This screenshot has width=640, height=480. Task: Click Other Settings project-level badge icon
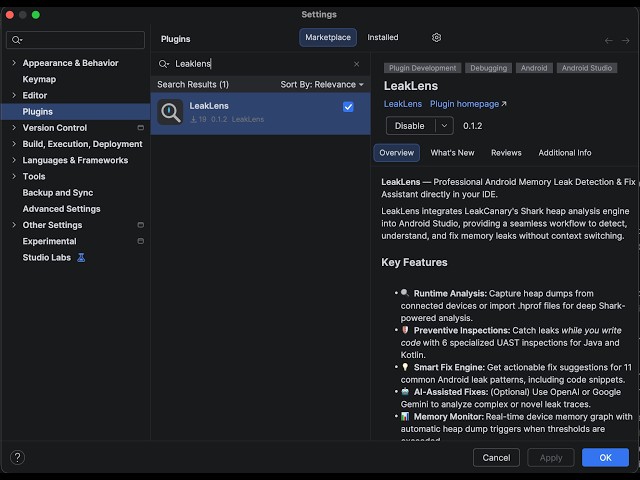[x=140, y=225]
